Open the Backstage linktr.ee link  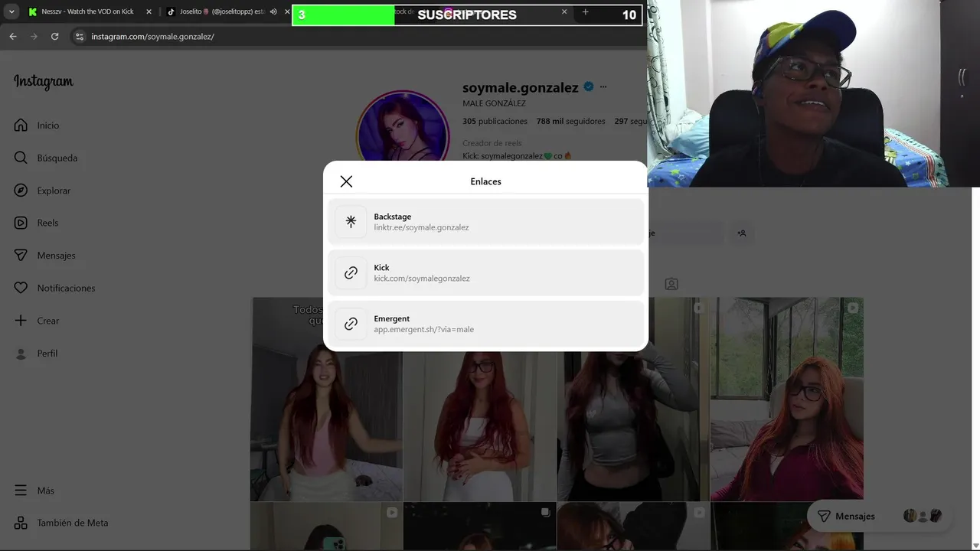point(485,222)
